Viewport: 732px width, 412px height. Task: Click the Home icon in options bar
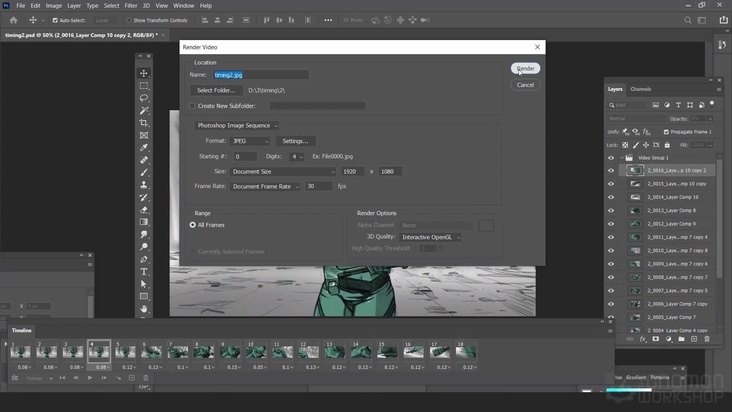pyautogui.click(x=14, y=20)
